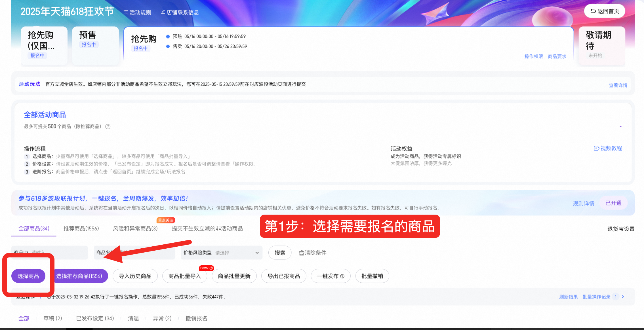Open 退货宝设置
Image resolution: width=644 pixels, height=330 pixels.
[621, 229]
